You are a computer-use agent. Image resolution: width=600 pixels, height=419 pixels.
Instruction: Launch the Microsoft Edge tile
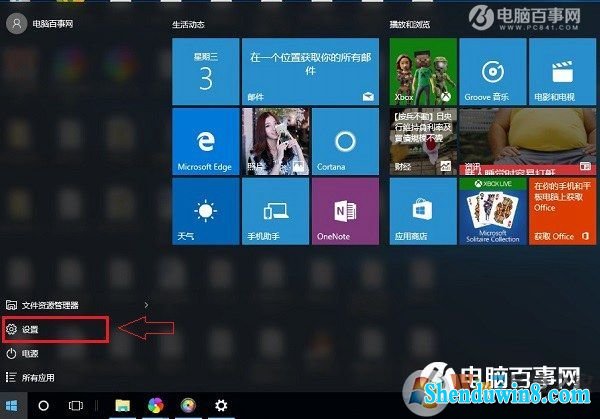pyautogui.click(x=206, y=141)
